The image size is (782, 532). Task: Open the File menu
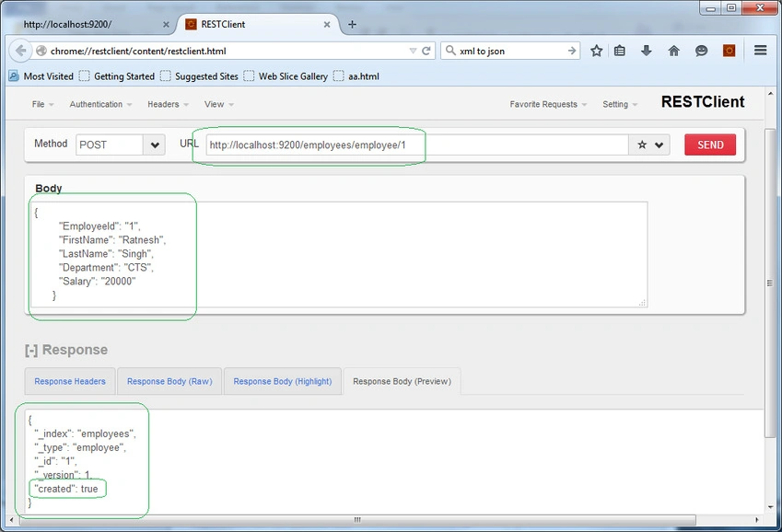(42, 104)
